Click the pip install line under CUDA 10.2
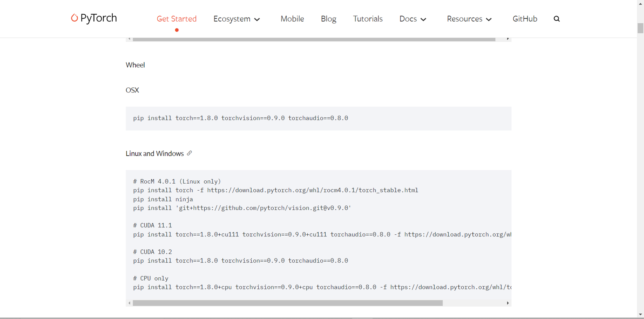Viewport: 644px width, 319px height. pos(241,261)
